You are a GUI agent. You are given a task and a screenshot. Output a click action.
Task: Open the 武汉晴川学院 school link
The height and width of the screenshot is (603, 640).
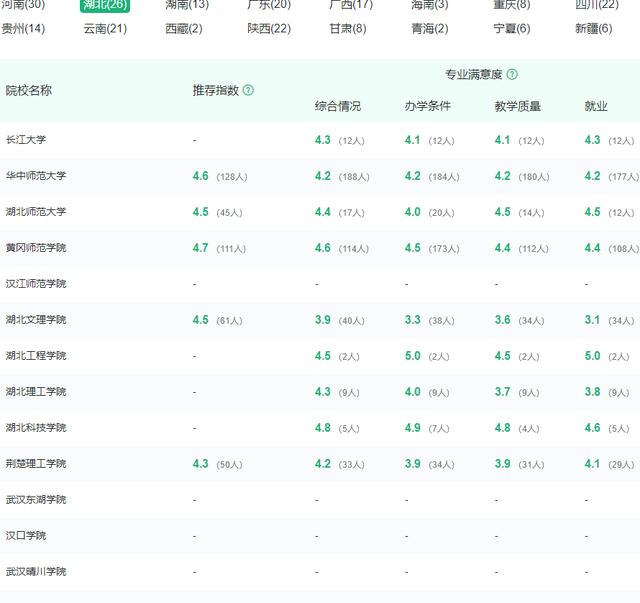point(36,571)
